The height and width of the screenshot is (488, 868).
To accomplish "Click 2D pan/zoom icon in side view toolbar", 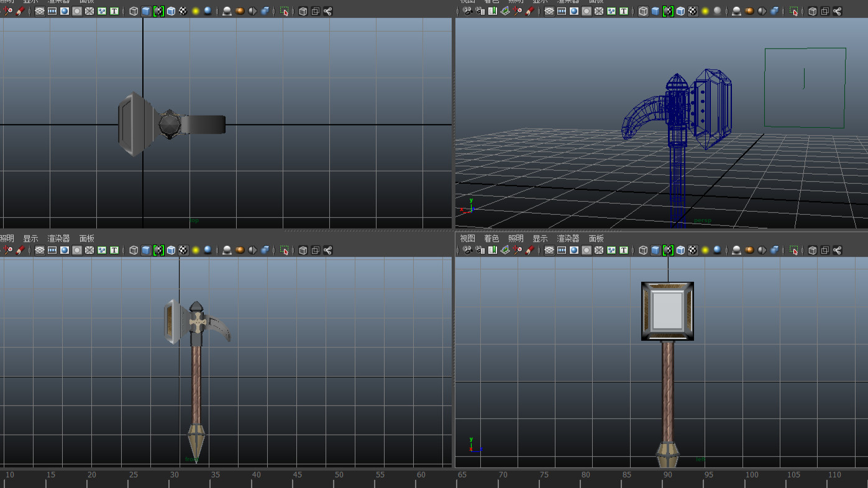I will tap(518, 250).
